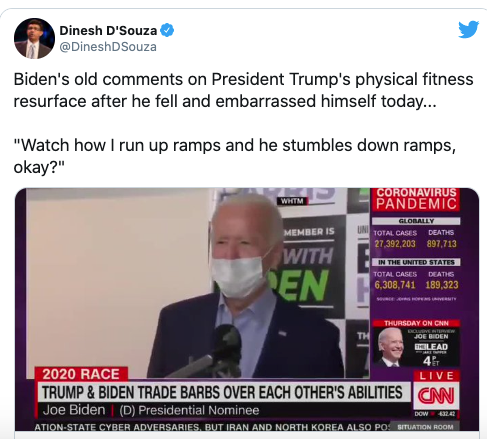
Task: Open Dinesh D'Souza's profile avatar
Action: tap(34, 38)
